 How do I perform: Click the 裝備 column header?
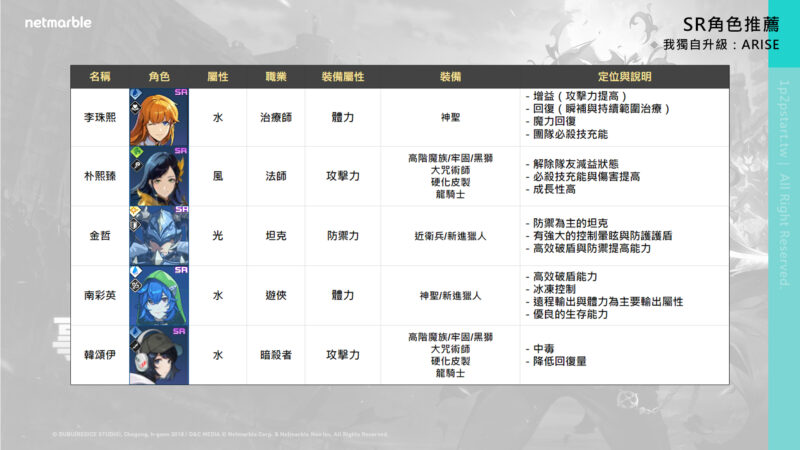451,77
